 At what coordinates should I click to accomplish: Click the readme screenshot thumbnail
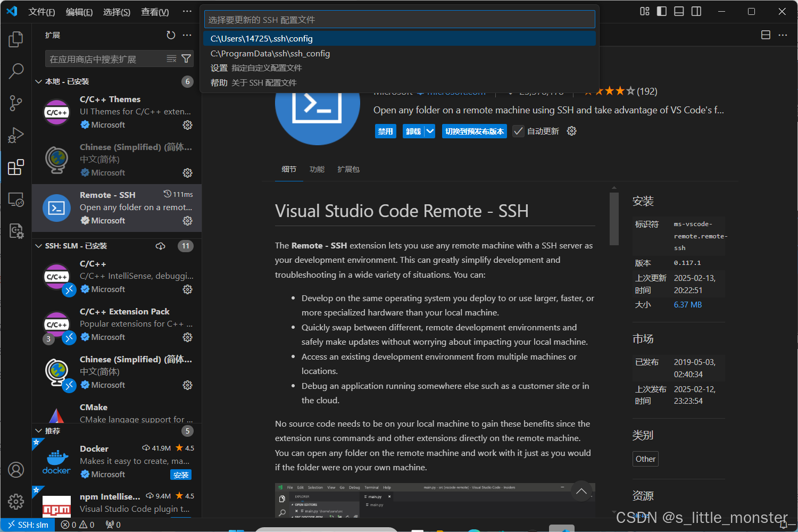point(435,500)
